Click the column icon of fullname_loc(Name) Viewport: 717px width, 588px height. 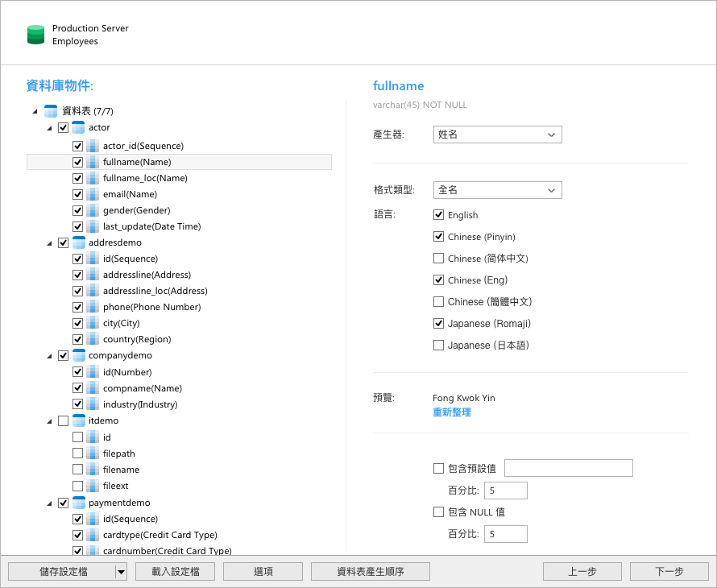tap(93, 178)
